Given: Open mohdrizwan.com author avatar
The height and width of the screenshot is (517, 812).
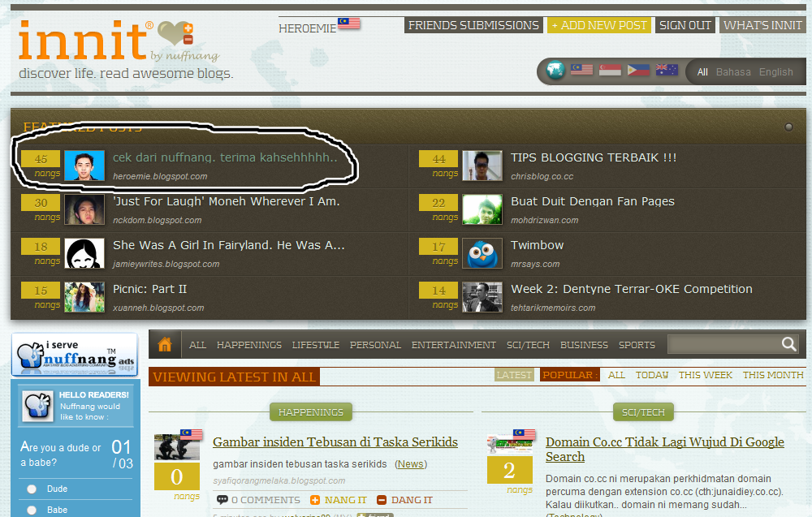Looking at the screenshot, I should (x=482, y=209).
